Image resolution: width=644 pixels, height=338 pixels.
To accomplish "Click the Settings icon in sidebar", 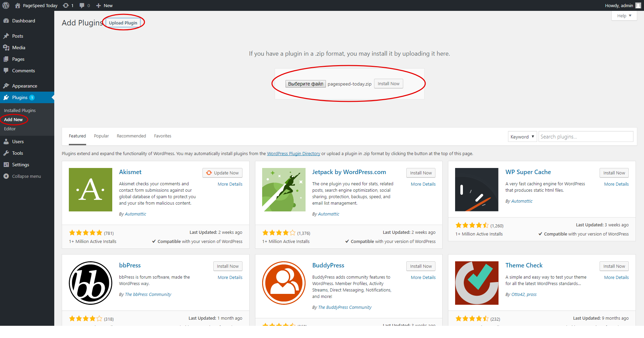I will (6, 165).
